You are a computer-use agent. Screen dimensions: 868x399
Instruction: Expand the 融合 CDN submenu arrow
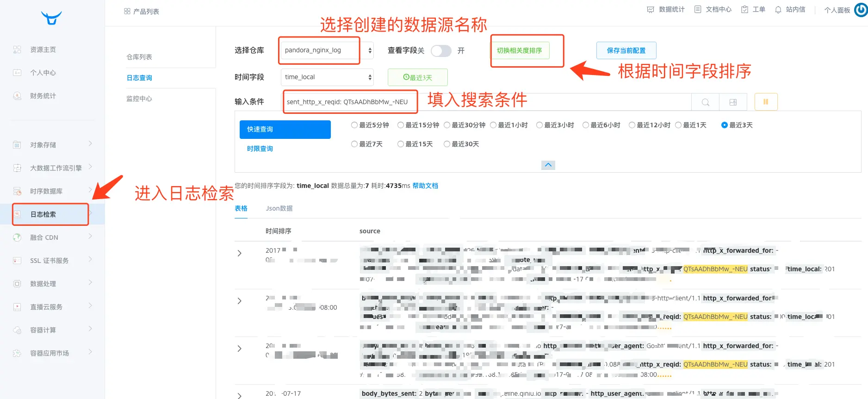(90, 237)
